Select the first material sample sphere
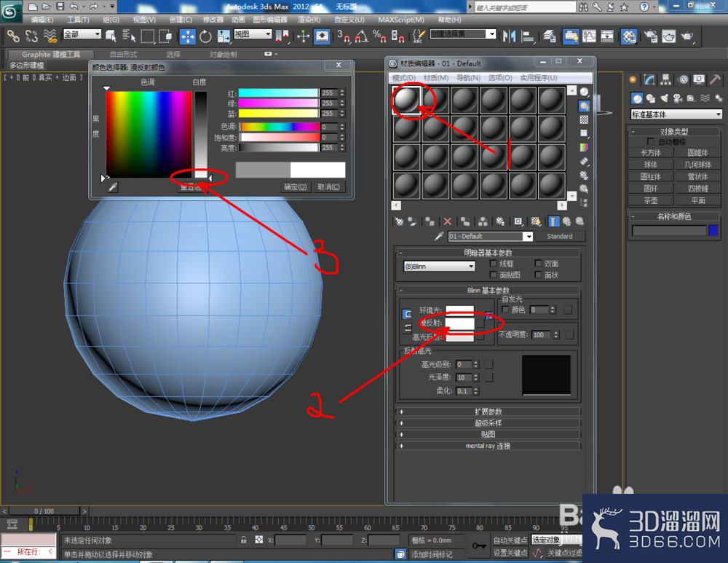 [x=407, y=100]
